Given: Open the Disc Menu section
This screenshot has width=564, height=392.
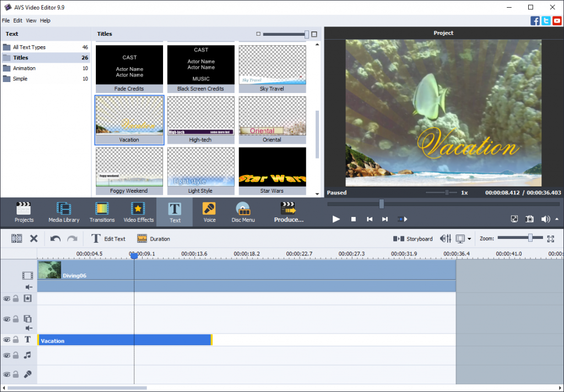Looking at the screenshot, I should [x=243, y=212].
